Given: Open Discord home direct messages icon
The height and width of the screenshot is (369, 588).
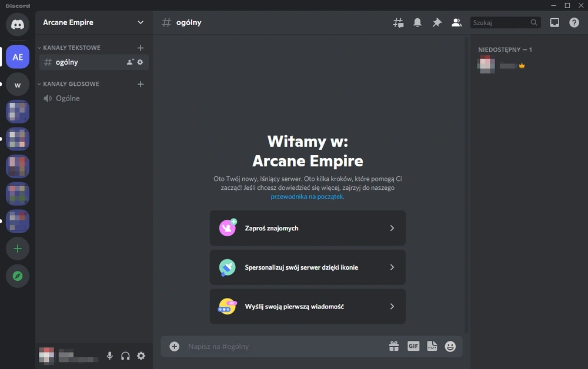Looking at the screenshot, I should tap(17, 25).
